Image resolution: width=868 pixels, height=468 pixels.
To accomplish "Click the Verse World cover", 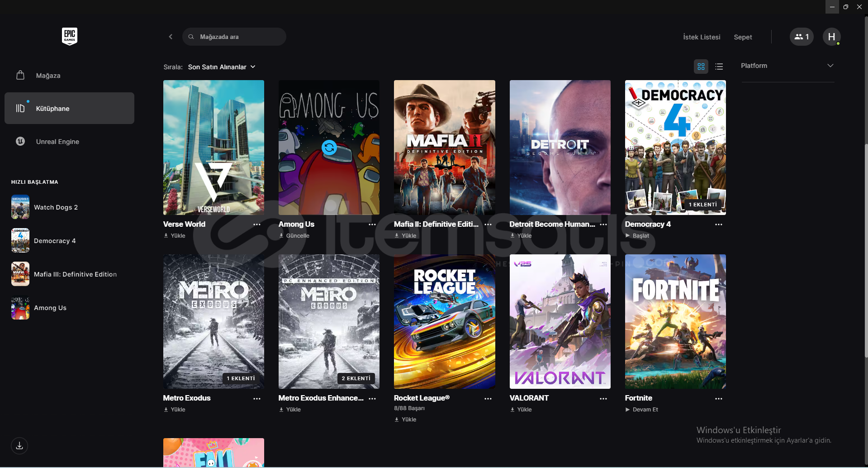I will (x=213, y=148).
